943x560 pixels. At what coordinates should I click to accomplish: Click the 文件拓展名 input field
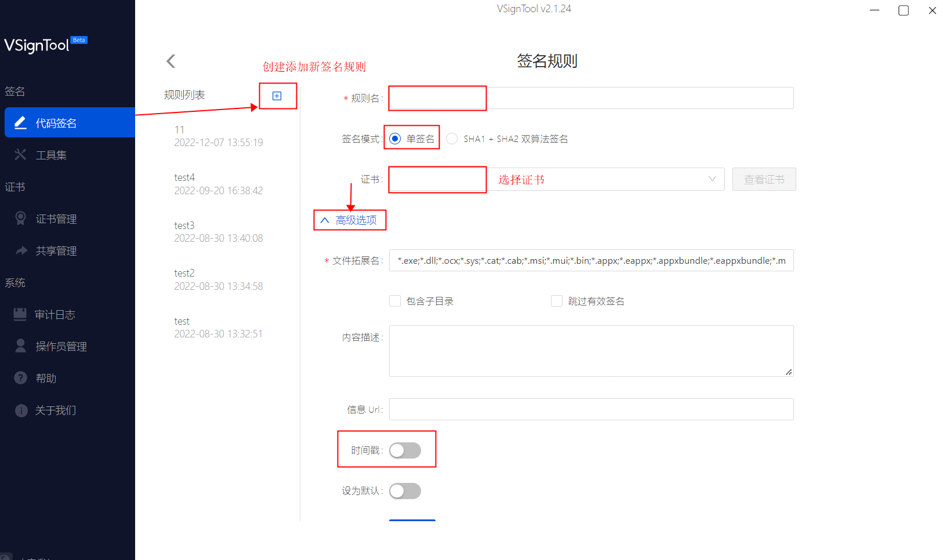tap(591, 260)
